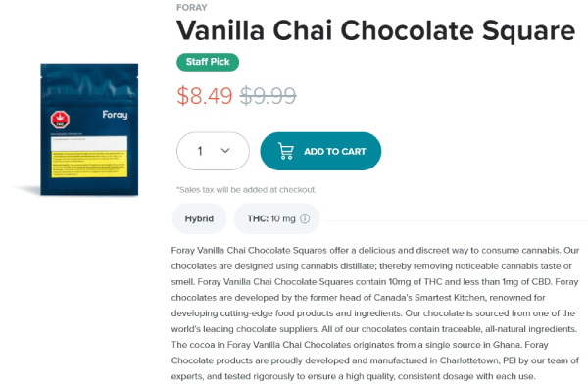This screenshot has width=588, height=384.
Task: Click the Vanilla Chai Chocolate Square title
Action: pyautogui.click(x=375, y=30)
